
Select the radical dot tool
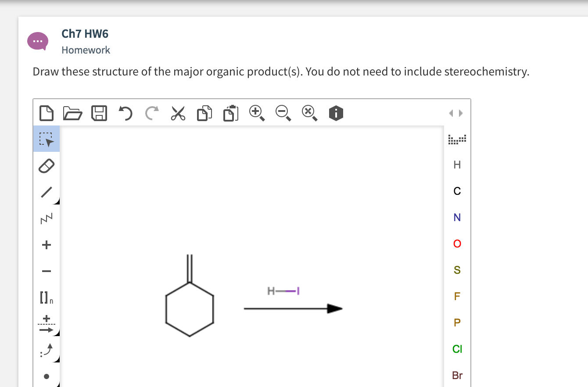coord(46,376)
